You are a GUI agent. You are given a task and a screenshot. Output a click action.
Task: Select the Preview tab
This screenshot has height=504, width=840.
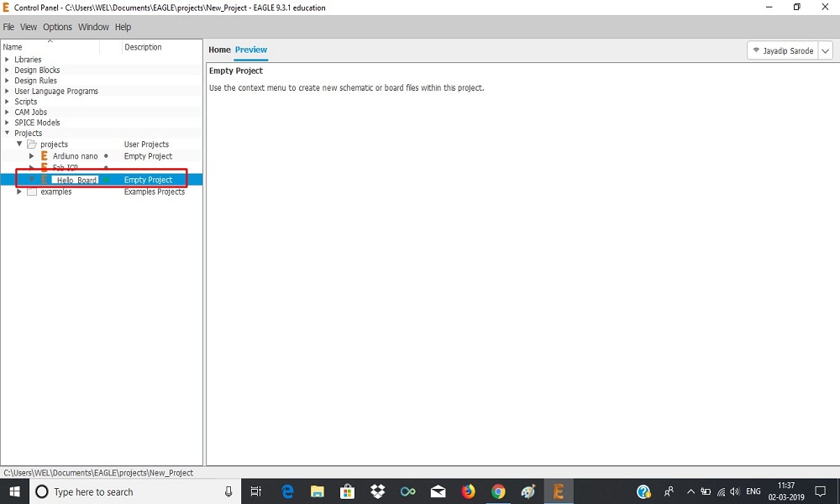pyautogui.click(x=250, y=50)
